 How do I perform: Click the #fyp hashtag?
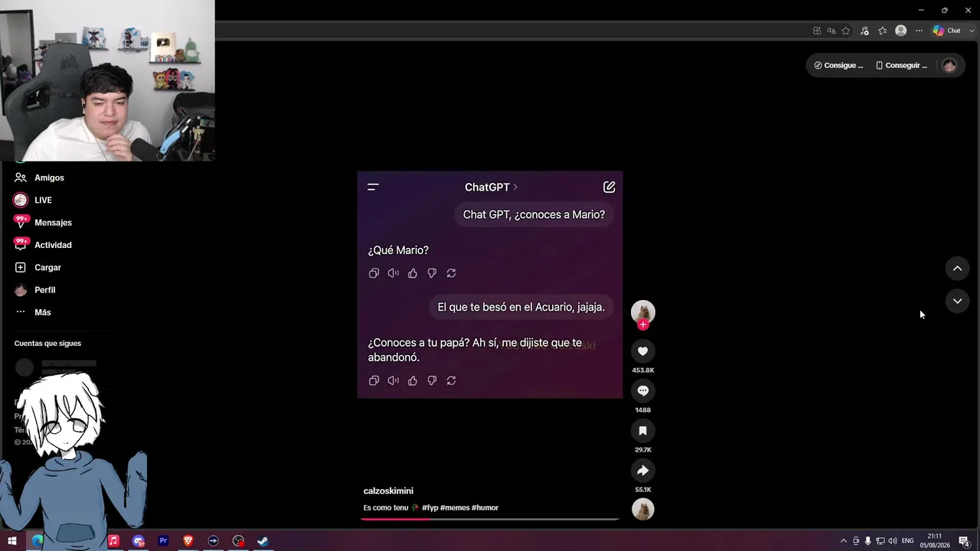(430, 508)
